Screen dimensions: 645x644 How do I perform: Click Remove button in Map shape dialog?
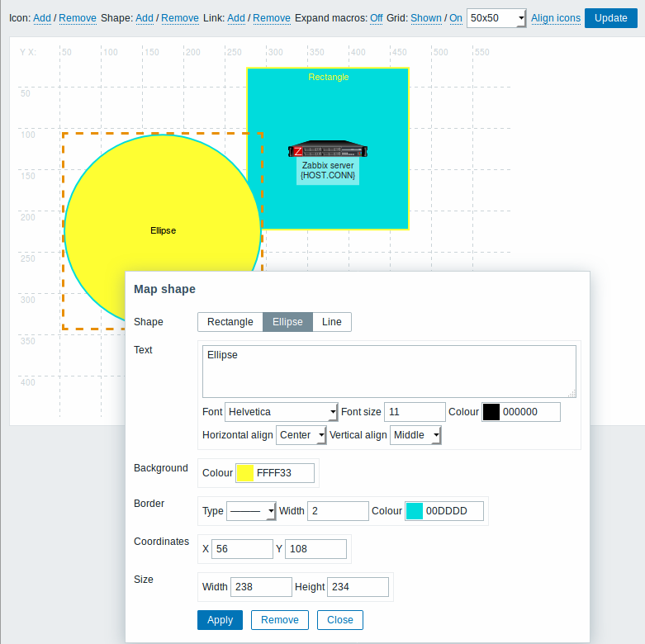point(280,620)
